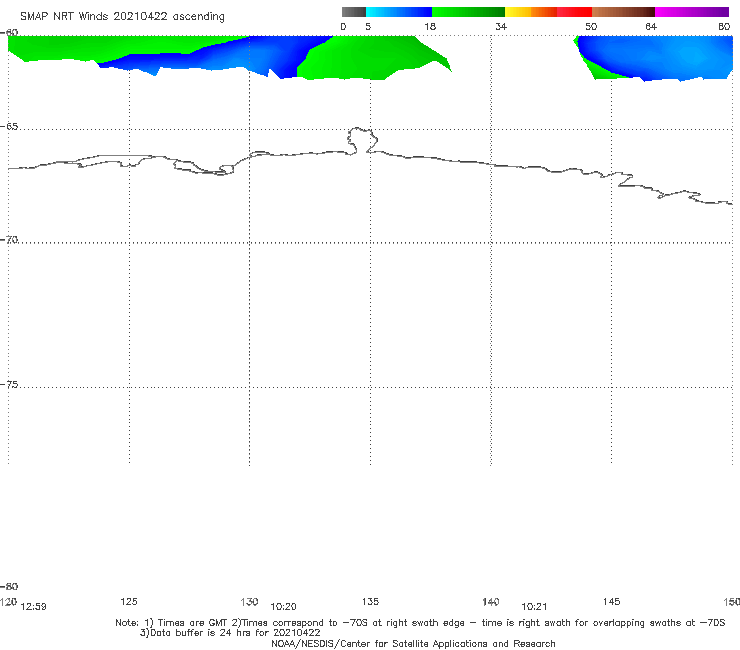Viewport: 740px width, 650px height.
Task: Click the swath time '10:21'
Action: pyautogui.click(x=534, y=607)
